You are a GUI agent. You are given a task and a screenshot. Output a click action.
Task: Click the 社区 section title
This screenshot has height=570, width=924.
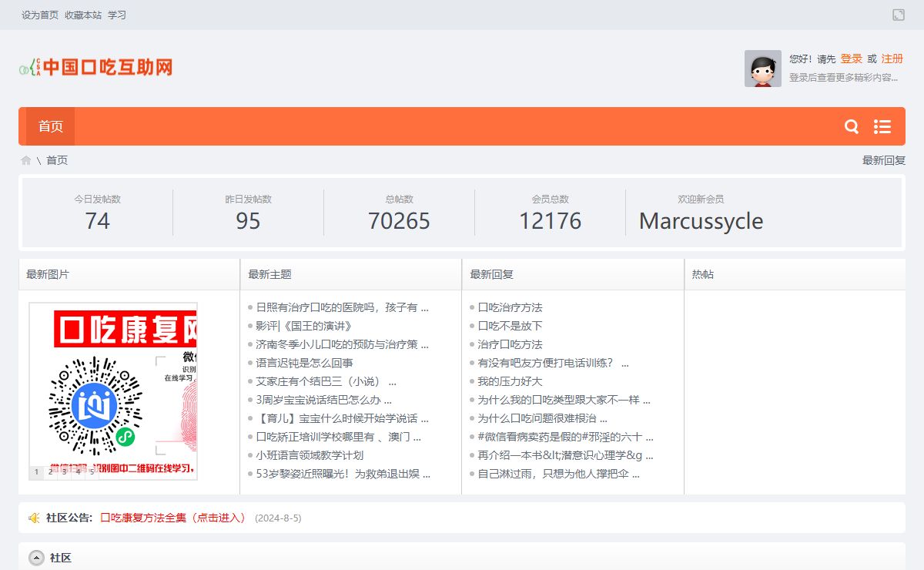[61, 558]
